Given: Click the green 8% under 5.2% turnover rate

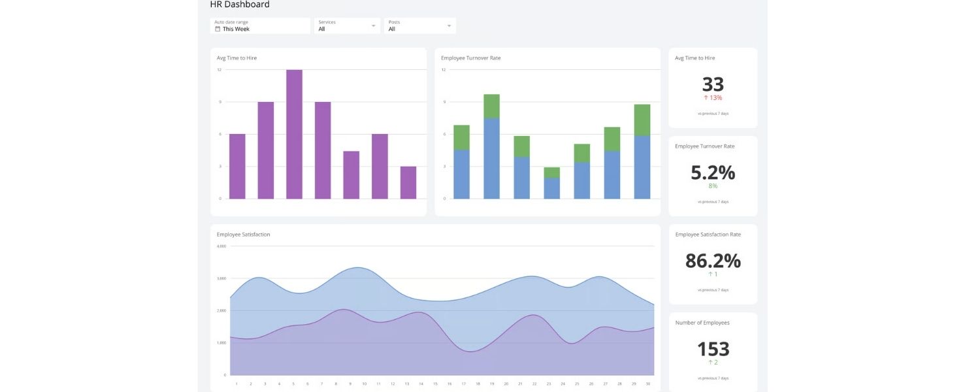Looking at the screenshot, I should pos(713,186).
